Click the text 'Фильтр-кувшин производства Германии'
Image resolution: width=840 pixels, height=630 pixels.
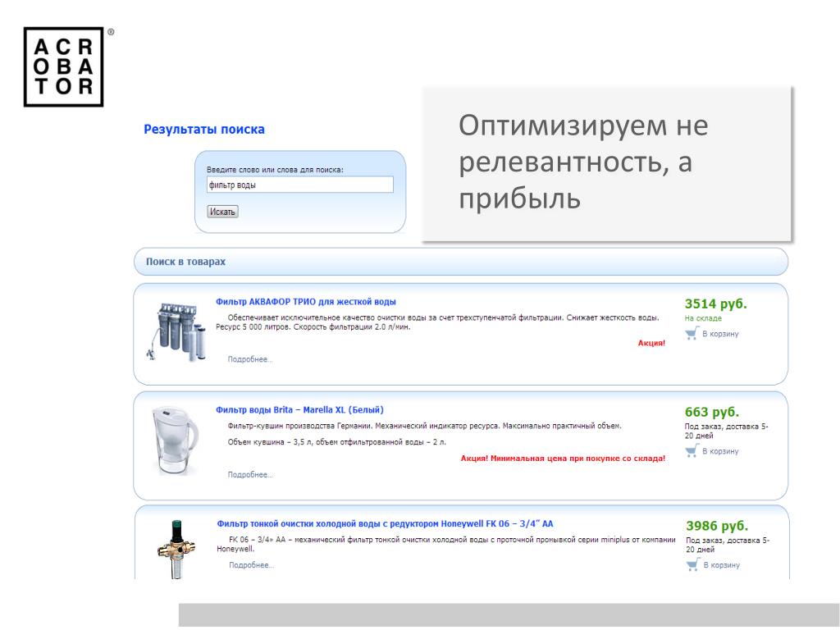point(299,426)
